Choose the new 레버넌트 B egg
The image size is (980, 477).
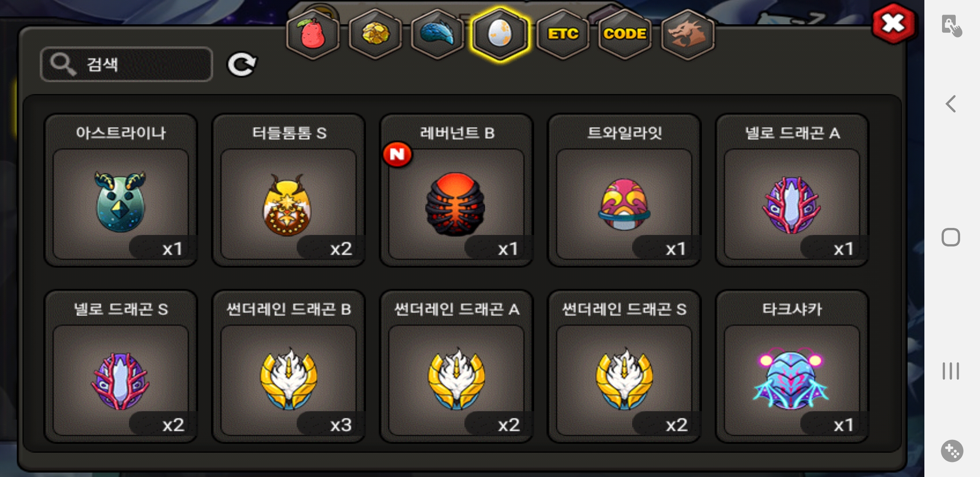click(x=456, y=190)
